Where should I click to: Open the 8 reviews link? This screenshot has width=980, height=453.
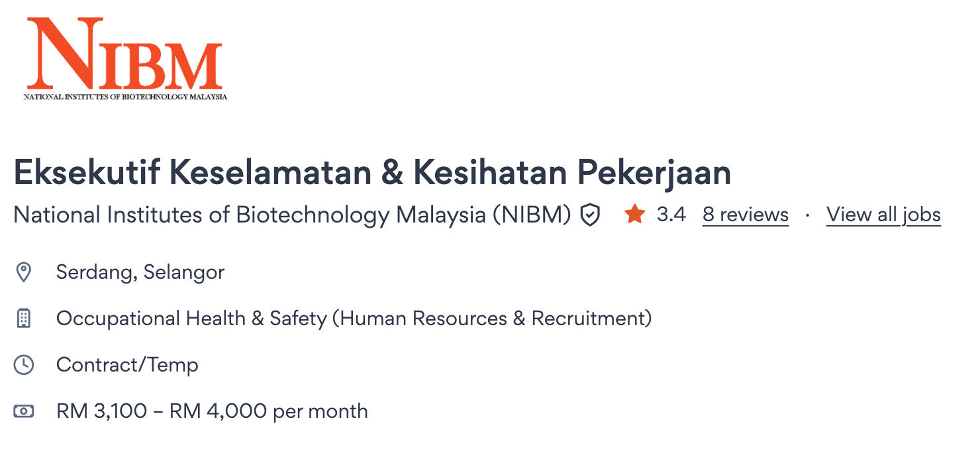(746, 215)
